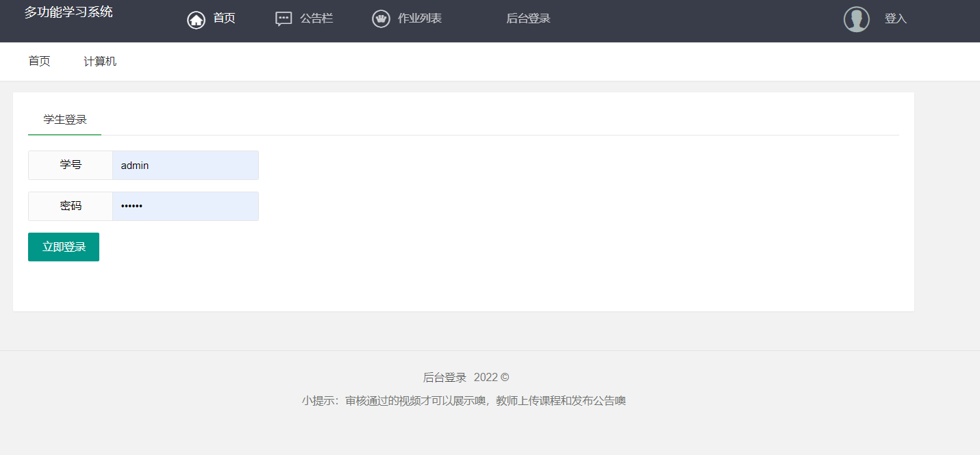
Task: Open the 计算机 section in the breadcrumb
Action: [99, 61]
